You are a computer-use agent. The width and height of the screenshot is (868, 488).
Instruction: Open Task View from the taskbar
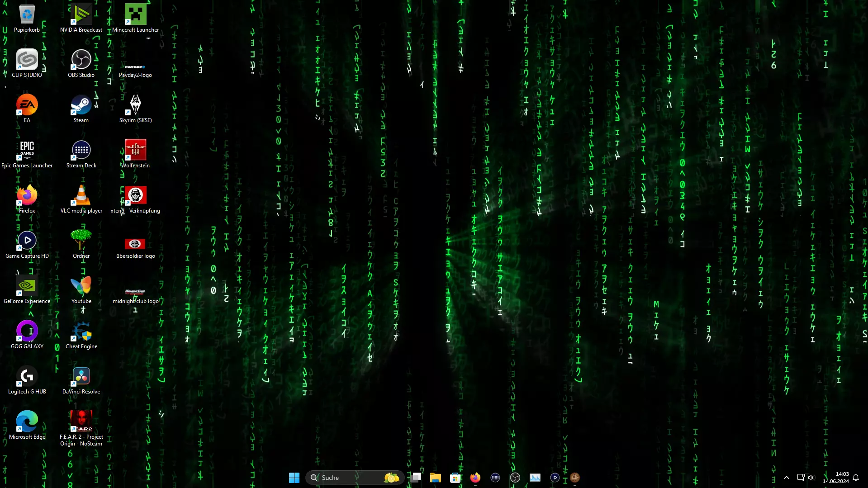coord(416,478)
